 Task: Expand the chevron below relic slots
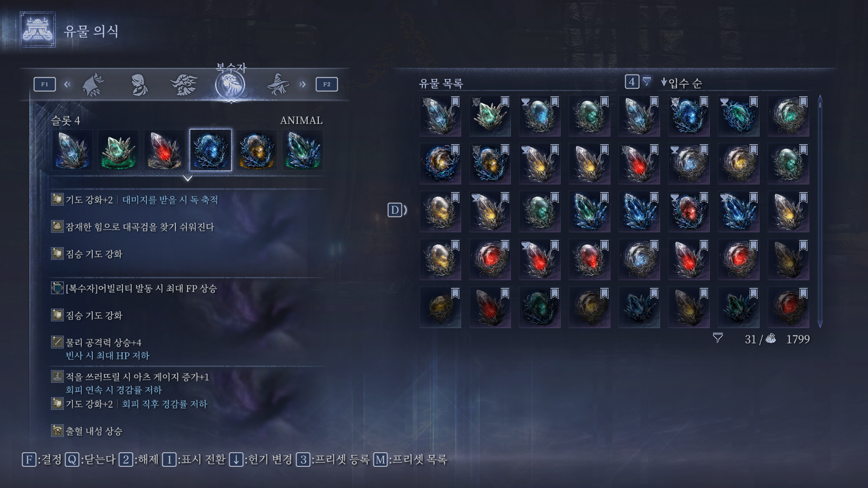(188, 178)
